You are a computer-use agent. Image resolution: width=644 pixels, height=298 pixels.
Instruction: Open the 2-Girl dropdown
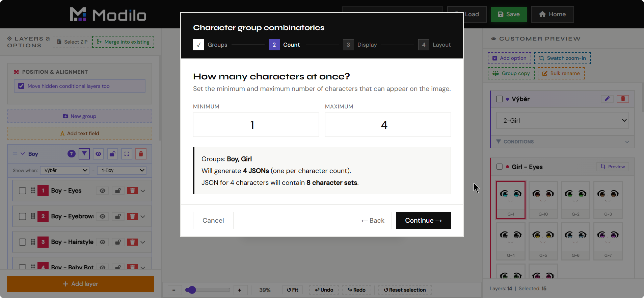[563, 121]
